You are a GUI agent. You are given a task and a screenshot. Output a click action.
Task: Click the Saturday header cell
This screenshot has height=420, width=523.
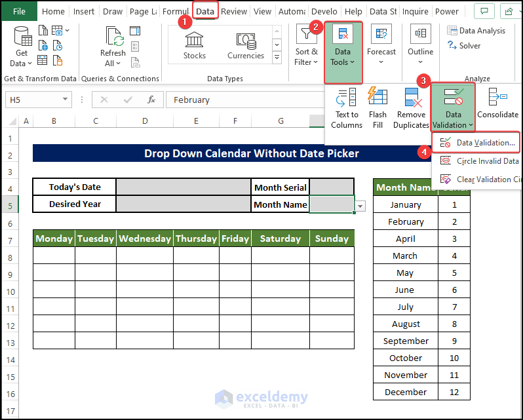click(x=281, y=239)
